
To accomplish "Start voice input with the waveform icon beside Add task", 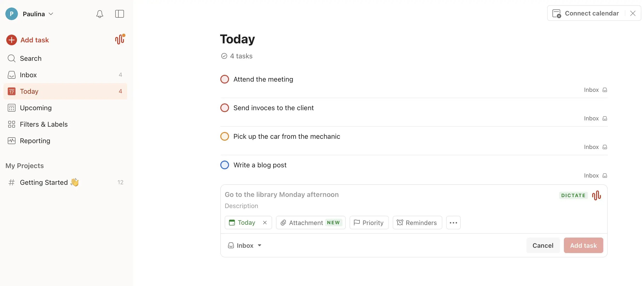I will [x=120, y=39].
